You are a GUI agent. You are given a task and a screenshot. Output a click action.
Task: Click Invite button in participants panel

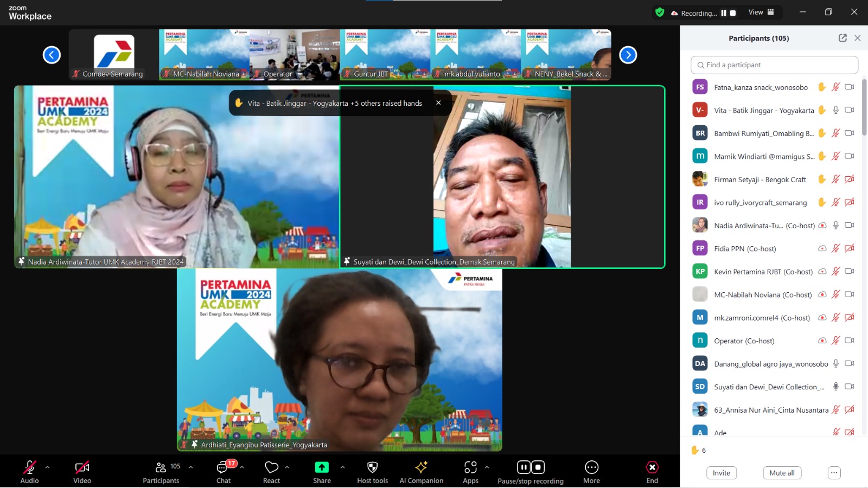[x=722, y=473]
